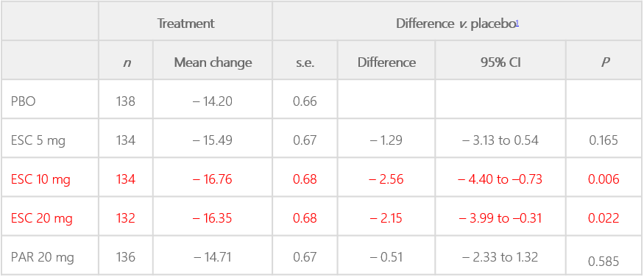644x277 pixels.
Task: Select the P value 0.022 cell
Action: point(604,218)
